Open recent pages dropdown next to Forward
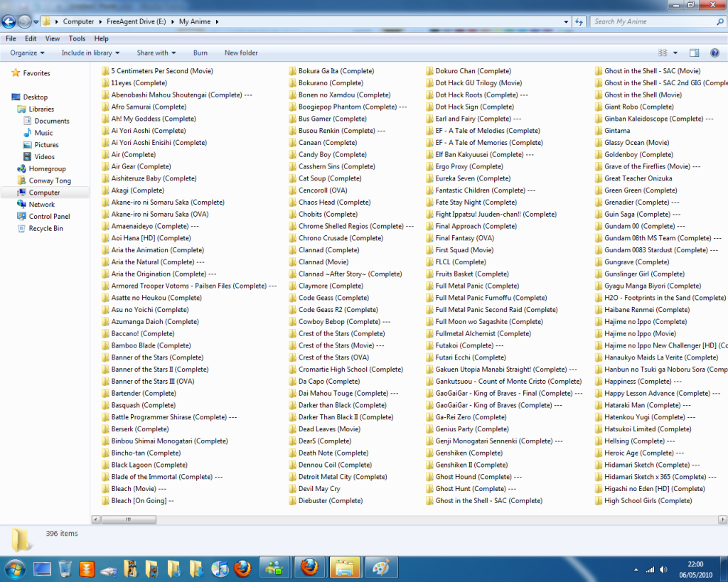Screen dimensions: 728x582 (36, 22)
